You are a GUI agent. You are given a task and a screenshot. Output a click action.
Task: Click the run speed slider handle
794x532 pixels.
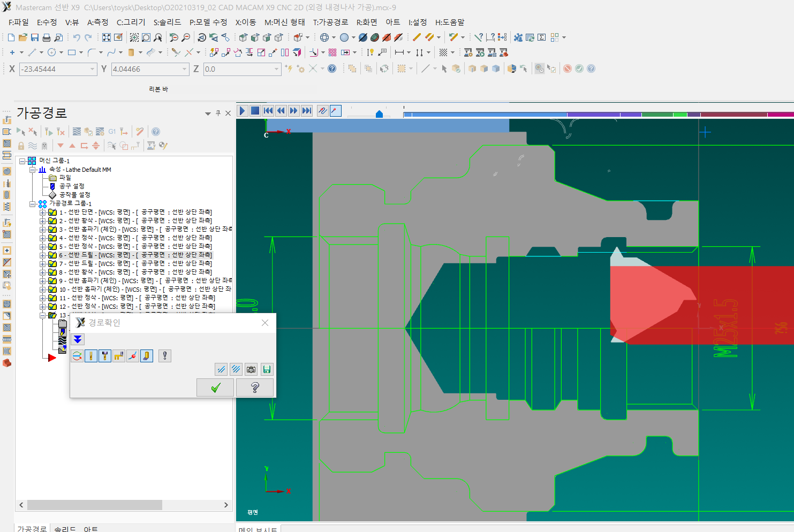coord(379,113)
